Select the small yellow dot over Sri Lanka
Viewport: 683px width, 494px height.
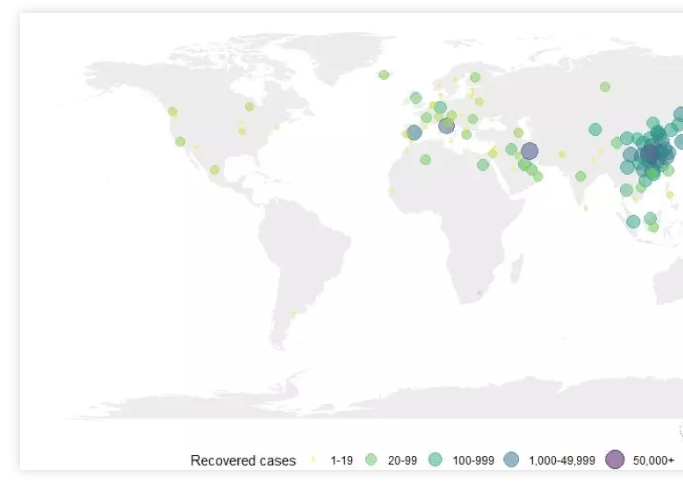pos(586,208)
